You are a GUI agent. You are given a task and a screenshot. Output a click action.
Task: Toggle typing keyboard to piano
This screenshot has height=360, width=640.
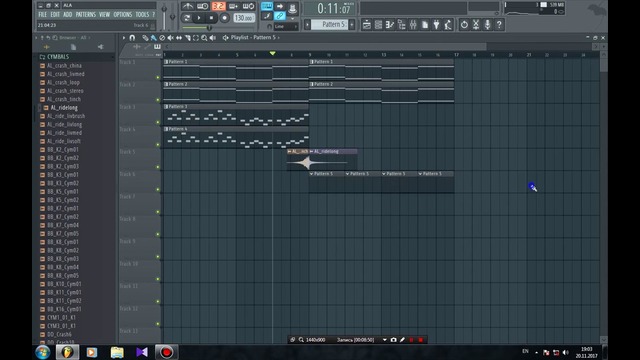(267, 6)
